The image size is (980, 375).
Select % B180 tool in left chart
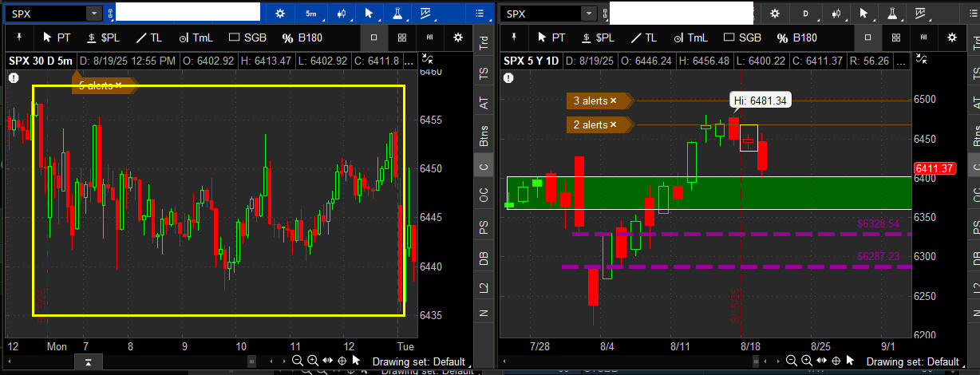(304, 37)
